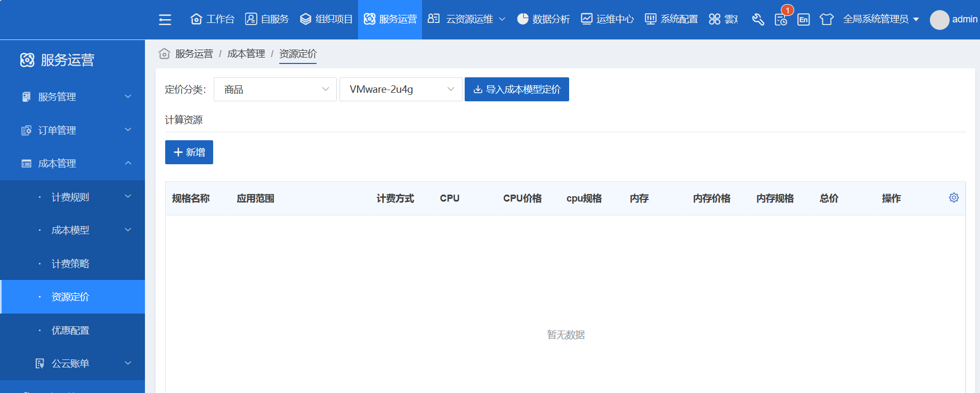Open the 商品 pricing category dropdown
Image resolution: width=980 pixels, height=393 pixels.
(x=275, y=89)
